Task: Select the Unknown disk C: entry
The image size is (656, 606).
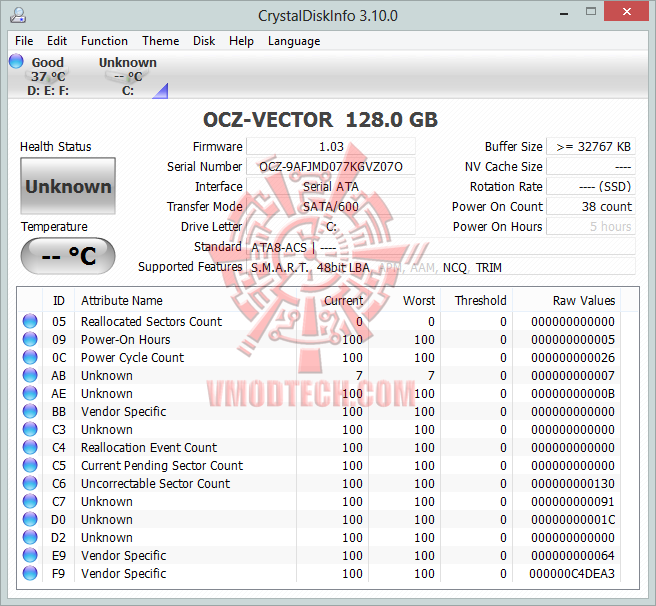Action: pyautogui.click(x=128, y=76)
